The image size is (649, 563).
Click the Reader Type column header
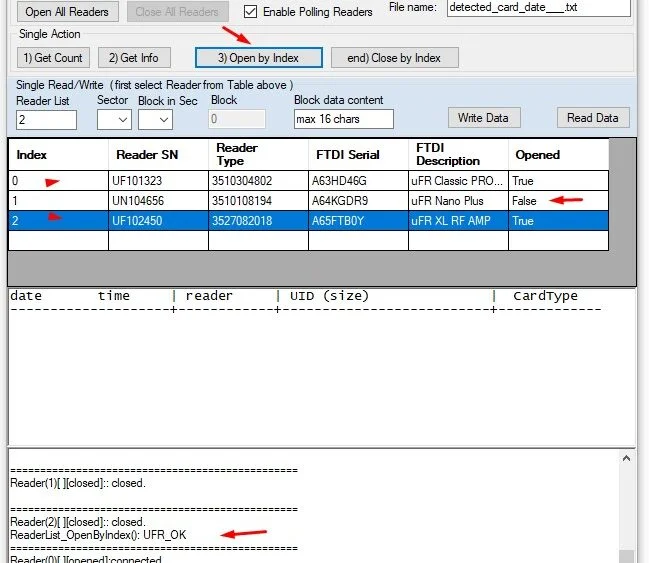point(258,154)
